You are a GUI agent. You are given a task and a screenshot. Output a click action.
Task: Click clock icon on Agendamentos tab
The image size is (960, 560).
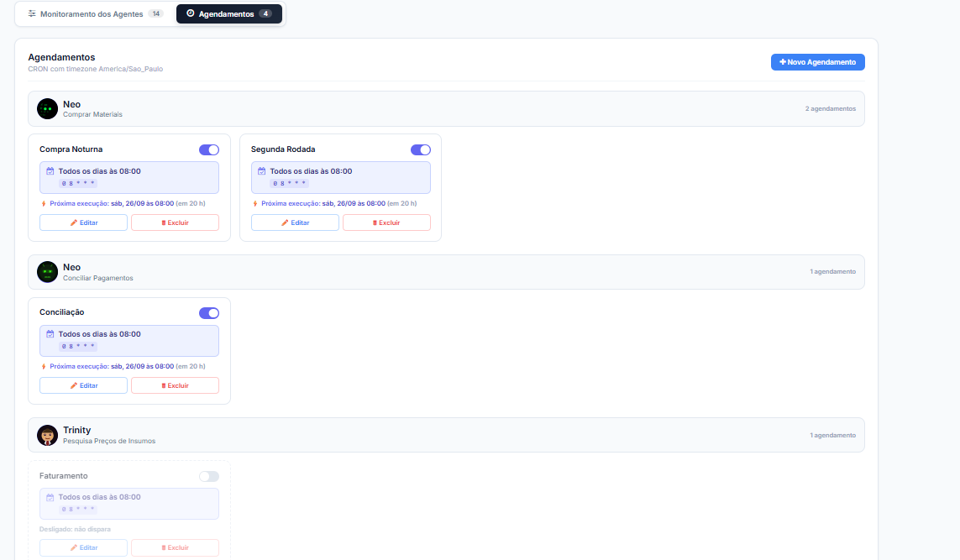click(191, 13)
